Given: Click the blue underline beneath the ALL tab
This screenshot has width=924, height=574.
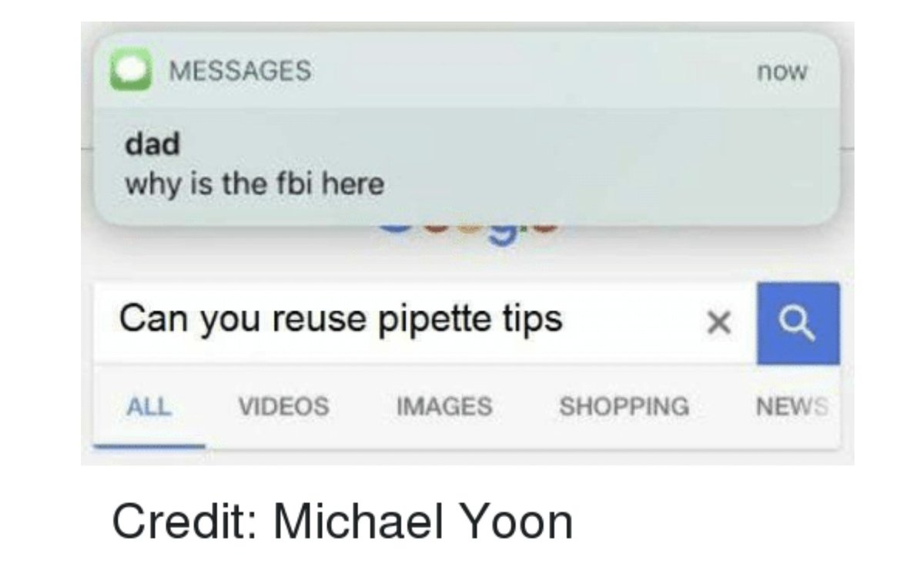Looking at the screenshot, I should (149, 445).
